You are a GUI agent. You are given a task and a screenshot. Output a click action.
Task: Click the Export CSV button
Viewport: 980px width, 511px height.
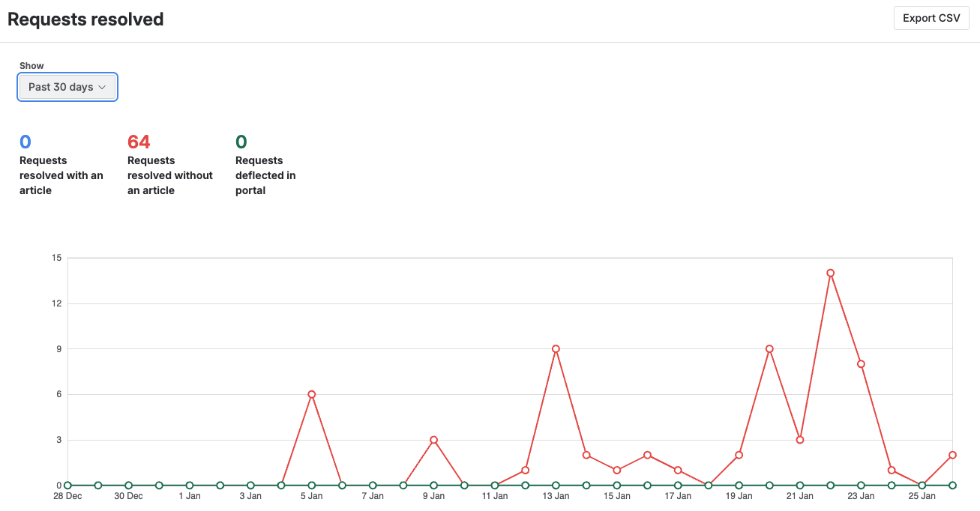(x=931, y=18)
